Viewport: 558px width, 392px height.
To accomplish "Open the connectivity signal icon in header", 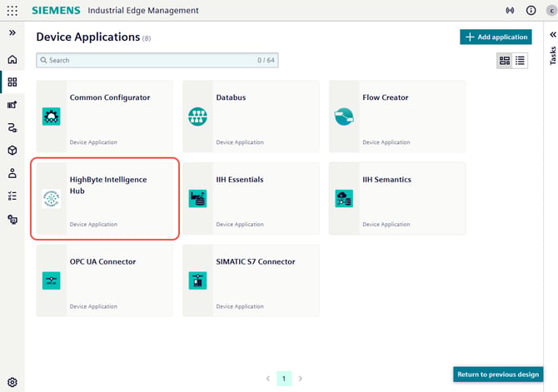I will [x=510, y=10].
